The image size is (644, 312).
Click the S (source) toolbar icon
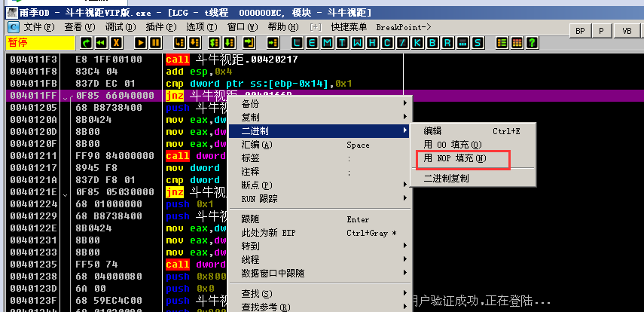coord(478,43)
